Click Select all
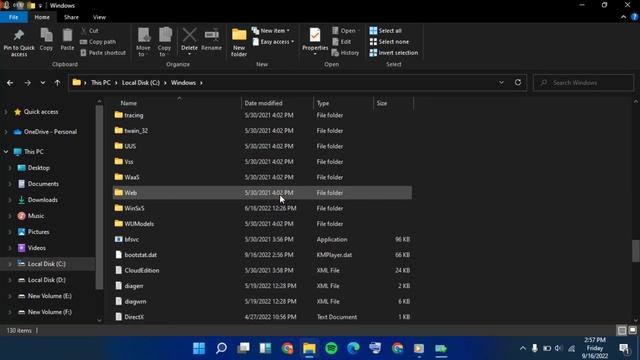Image resolution: width=640 pixels, height=360 pixels. (x=386, y=31)
